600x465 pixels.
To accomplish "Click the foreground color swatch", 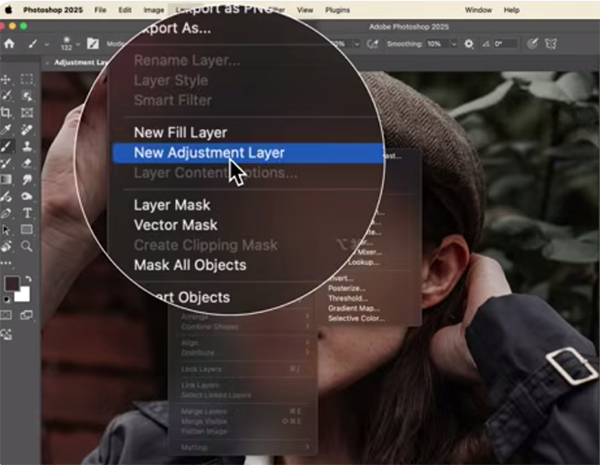I will point(11,284).
